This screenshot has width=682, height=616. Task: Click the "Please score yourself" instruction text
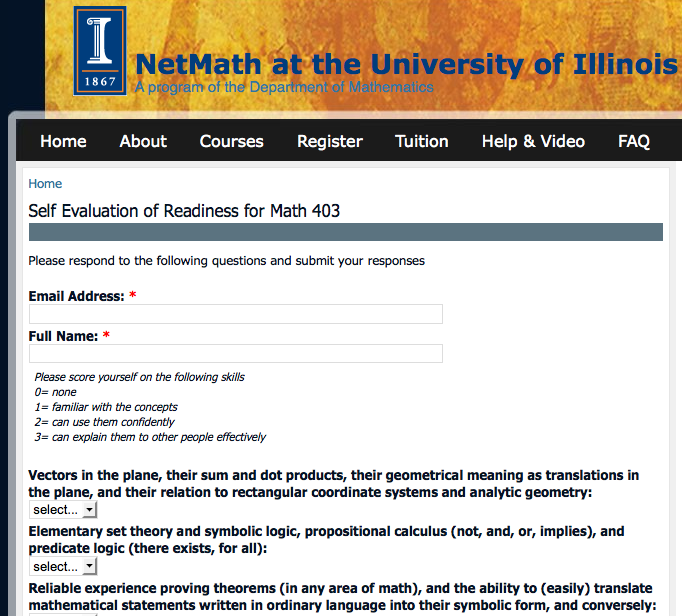139,377
